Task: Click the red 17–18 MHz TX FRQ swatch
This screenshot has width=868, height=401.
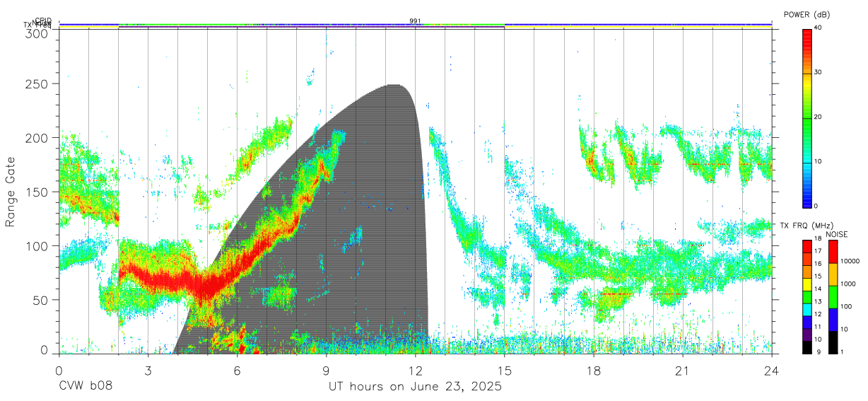Action: (x=807, y=246)
